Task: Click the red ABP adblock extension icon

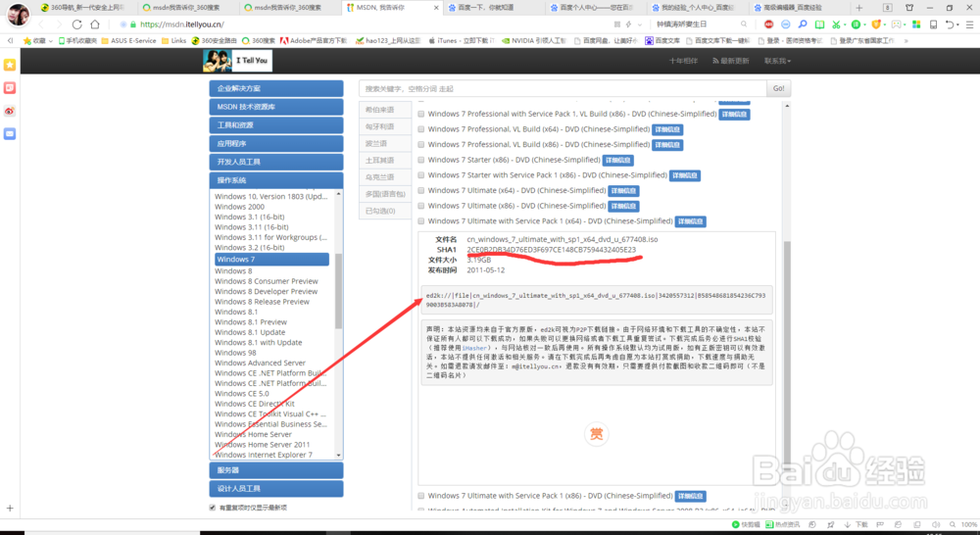Action: 768,24
